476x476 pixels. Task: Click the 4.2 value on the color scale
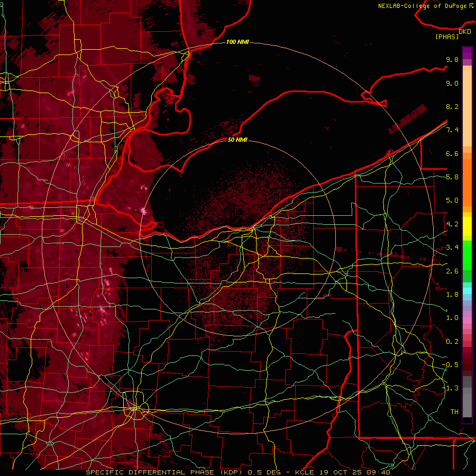(452, 224)
